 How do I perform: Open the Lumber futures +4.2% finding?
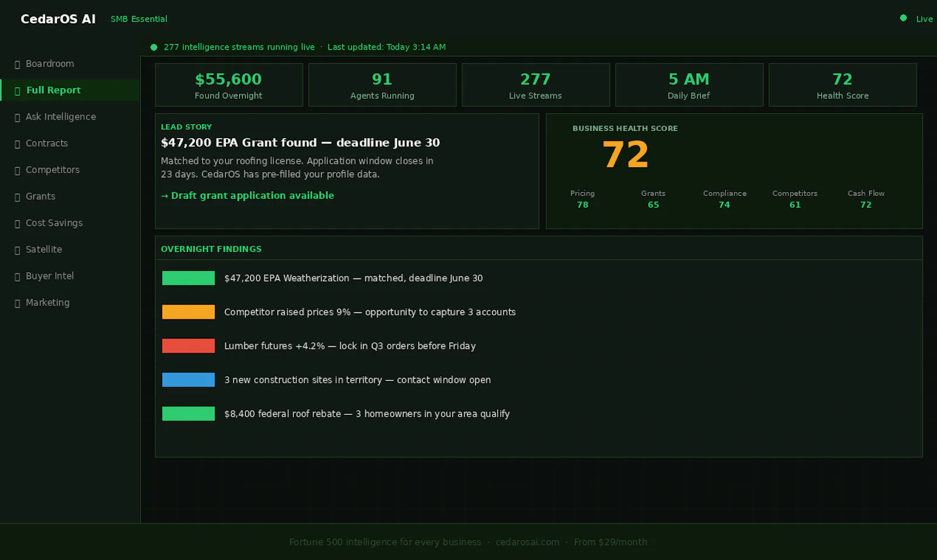click(350, 346)
